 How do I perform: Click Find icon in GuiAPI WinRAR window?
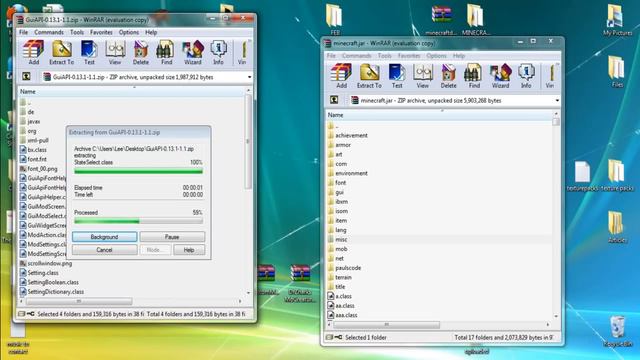click(x=166, y=52)
